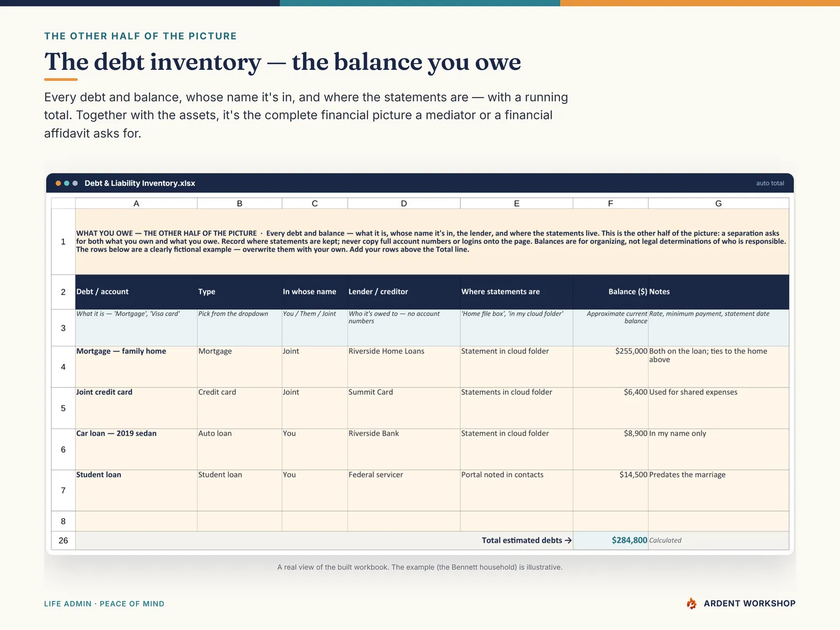
Task: Select the 'Federal servicer' lender cell
Action: coord(404,490)
